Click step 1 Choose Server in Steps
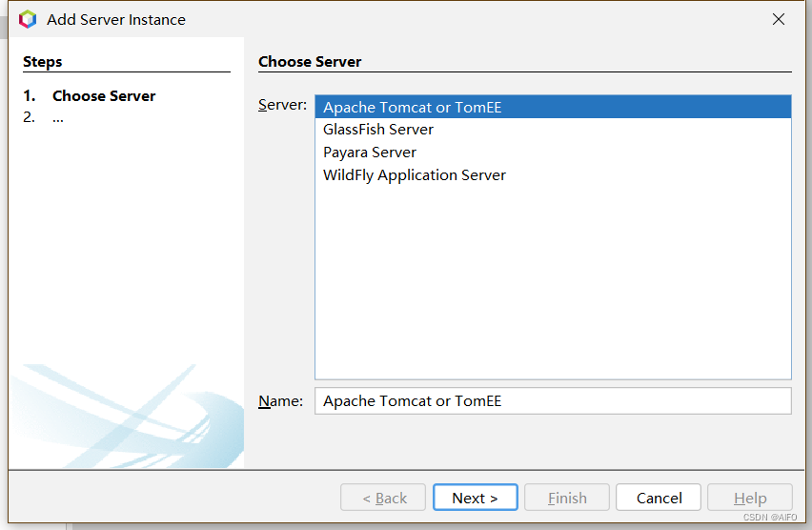The image size is (812, 530). [x=89, y=96]
